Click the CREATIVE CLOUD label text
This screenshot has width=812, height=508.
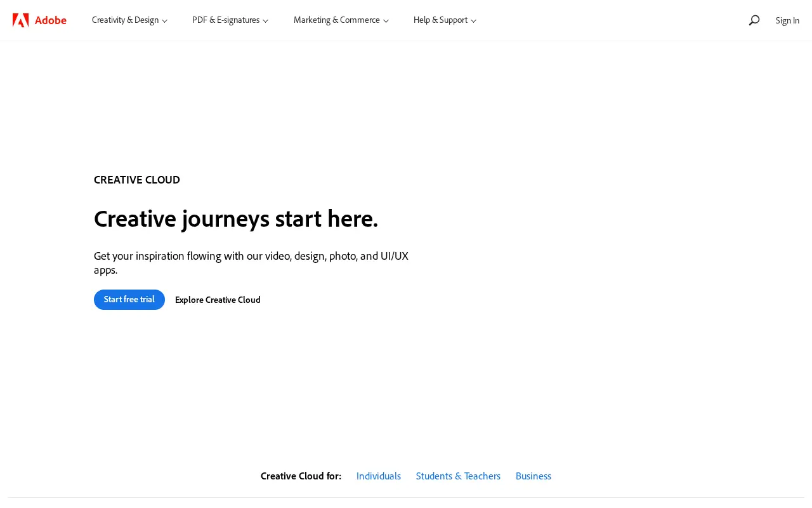137,180
